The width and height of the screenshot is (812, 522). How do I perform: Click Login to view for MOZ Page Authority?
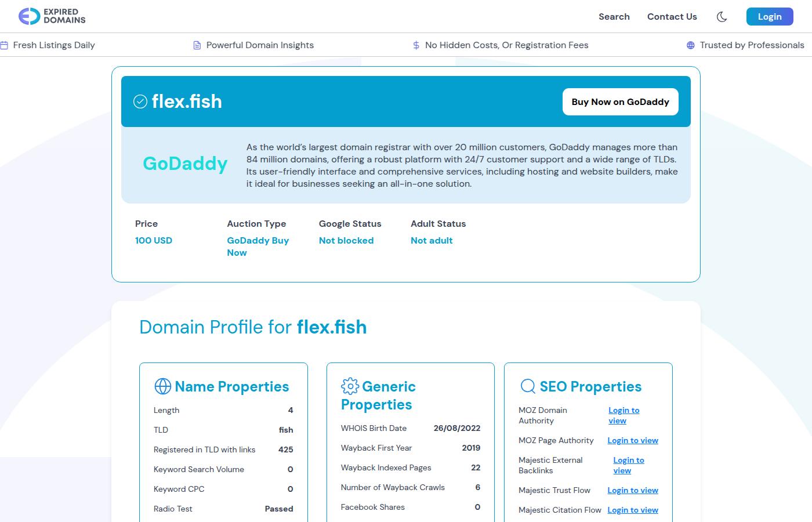[x=633, y=440]
